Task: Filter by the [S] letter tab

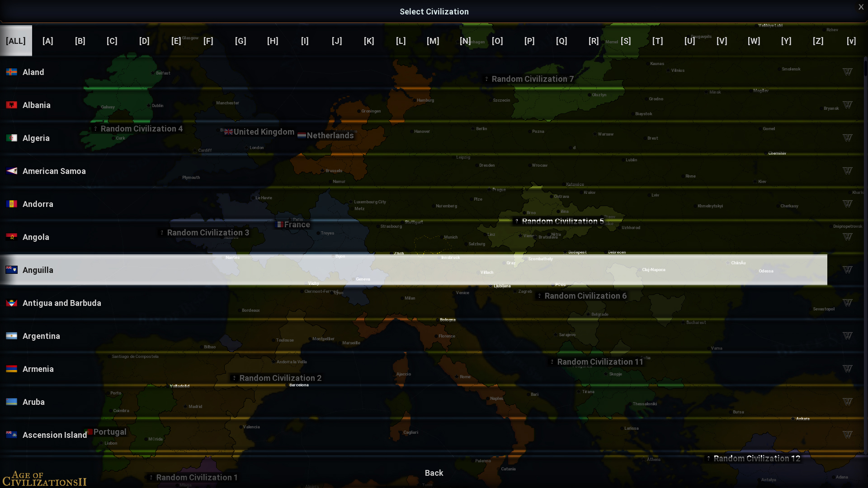Action: tap(626, 41)
